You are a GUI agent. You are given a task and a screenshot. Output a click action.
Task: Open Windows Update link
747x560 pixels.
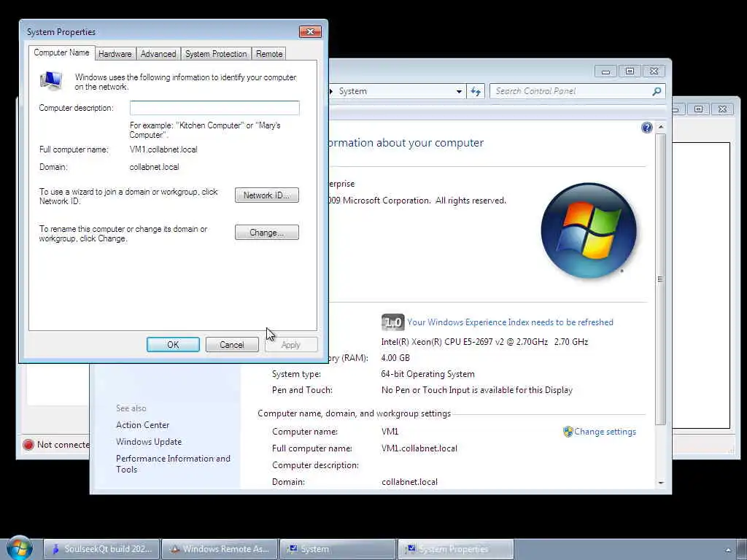coord(149,441)
